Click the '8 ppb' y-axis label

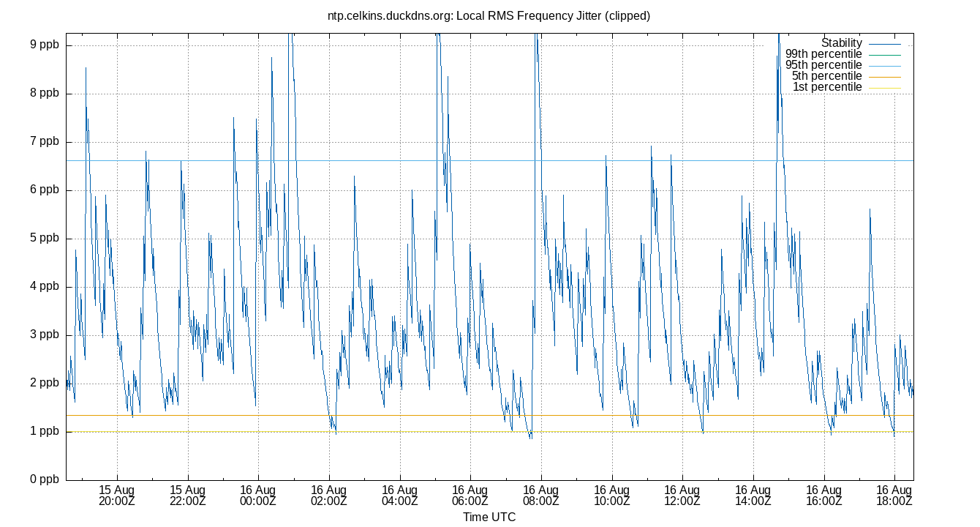[44, 93]
